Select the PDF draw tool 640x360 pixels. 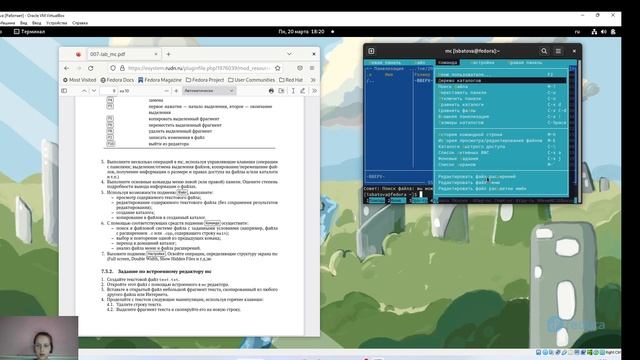(x=302, y=91)
